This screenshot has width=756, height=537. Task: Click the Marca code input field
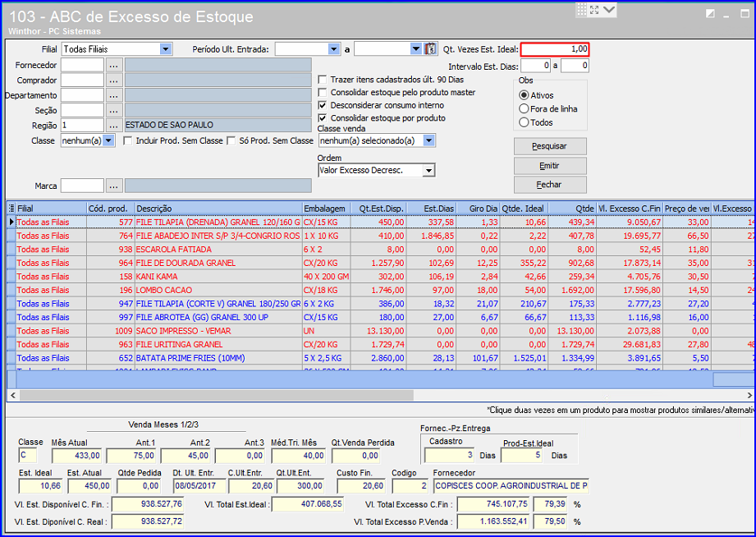(82, 186)
